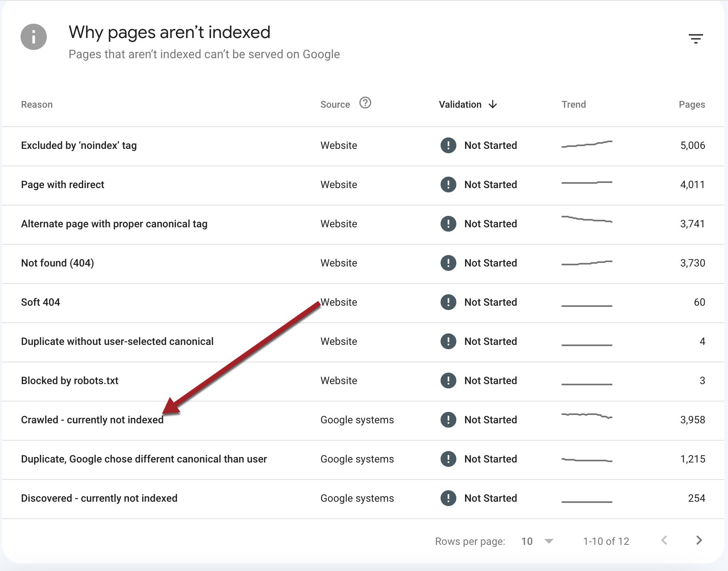The height and width of the screenshot is (571, 728).
Task: Sort by the Pages column header
Action: [x=692, y=105]
